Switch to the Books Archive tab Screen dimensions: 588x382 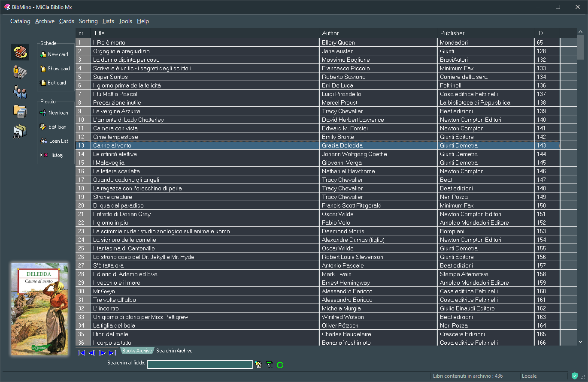[137, 350]
